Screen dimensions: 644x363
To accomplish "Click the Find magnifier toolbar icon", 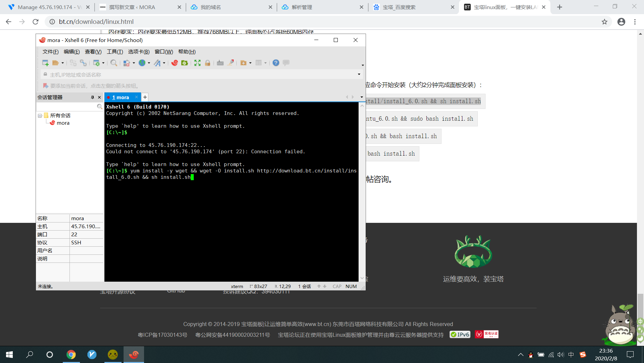I will 114,63.
